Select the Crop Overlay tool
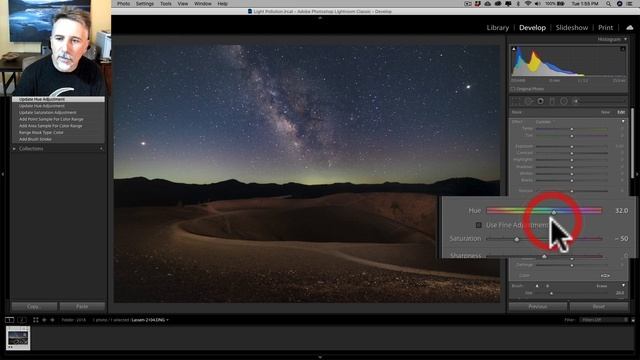The image size is (640, 360). tap(516, 101)
